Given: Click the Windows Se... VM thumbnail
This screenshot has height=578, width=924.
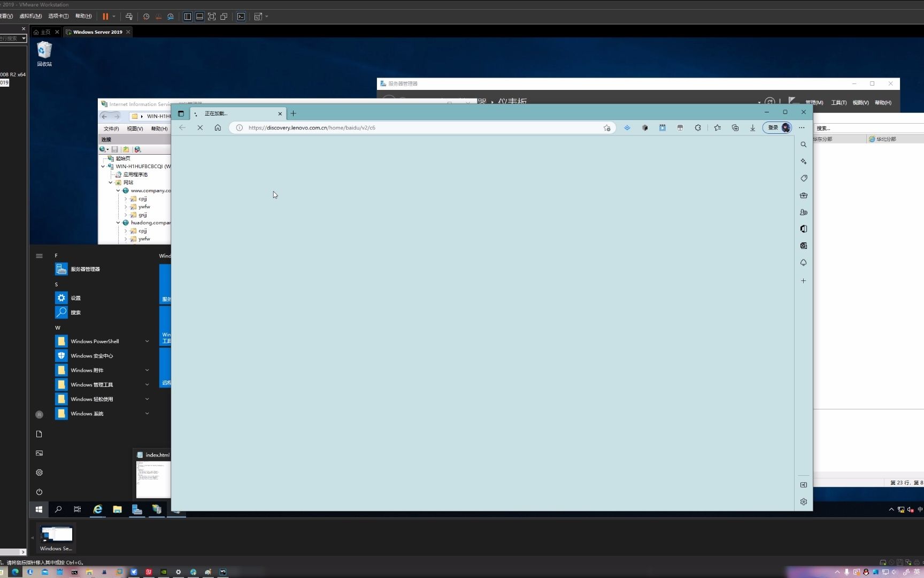Looking at the screenshot, I should (56, 538).
